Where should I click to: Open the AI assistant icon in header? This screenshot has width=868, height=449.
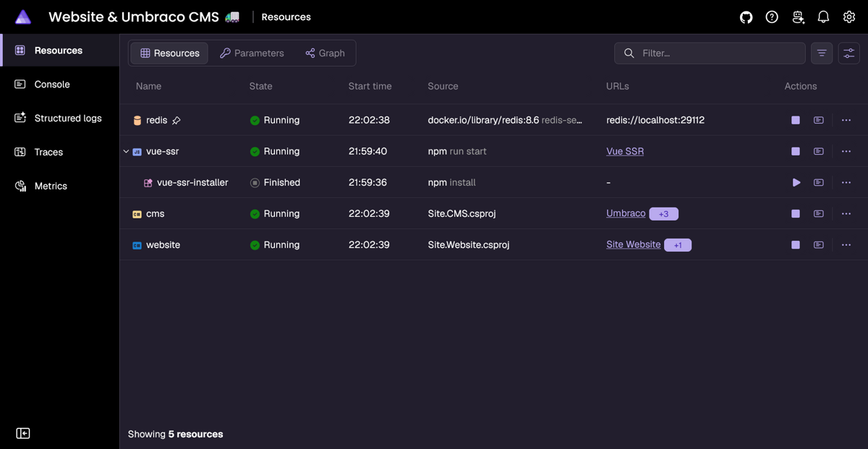coord(798,17)
